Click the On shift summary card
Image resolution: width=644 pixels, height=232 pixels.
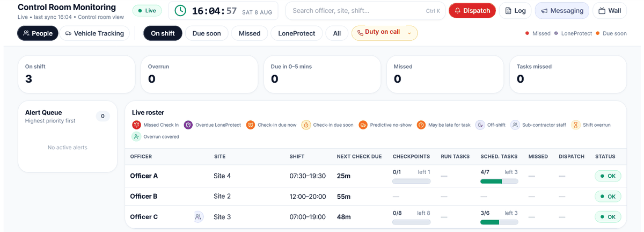(76, 74)
